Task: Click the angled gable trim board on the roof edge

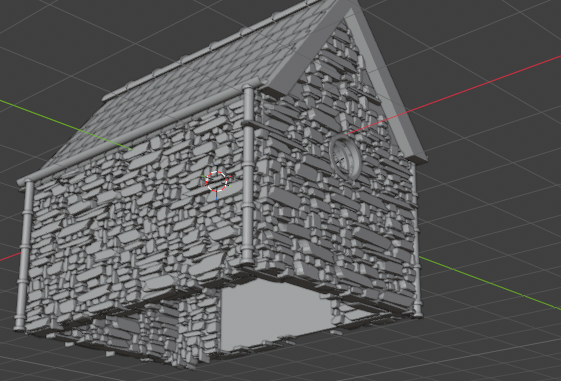Action: point(387,84)
